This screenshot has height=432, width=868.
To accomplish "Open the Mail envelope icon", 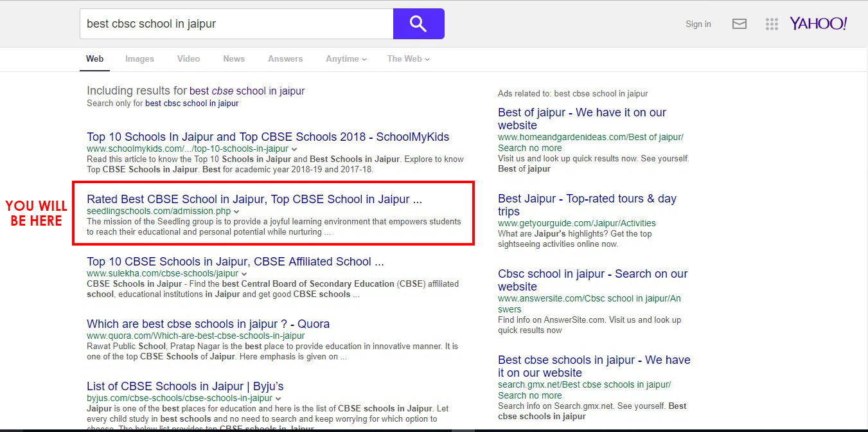I will (740, 24).
